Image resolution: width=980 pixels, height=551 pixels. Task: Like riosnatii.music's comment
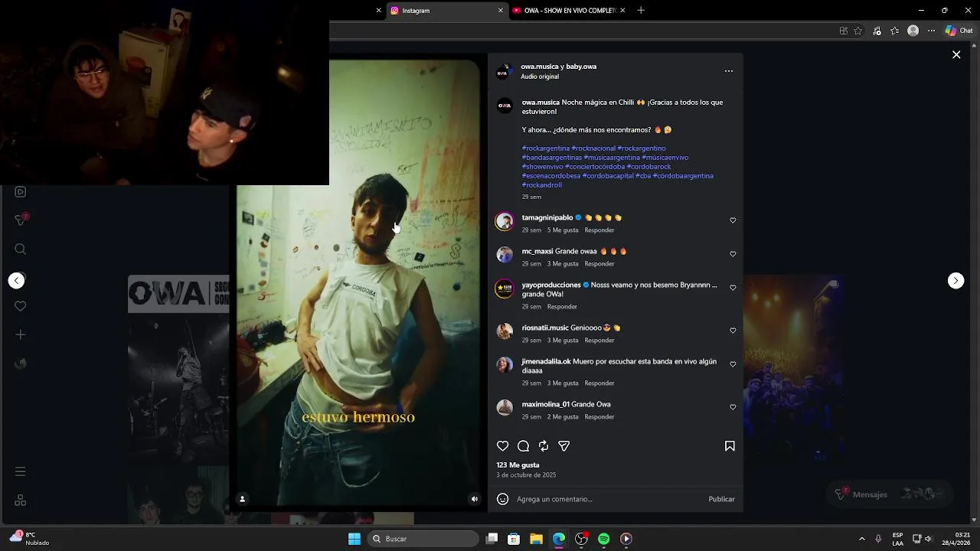click(733, 331)
